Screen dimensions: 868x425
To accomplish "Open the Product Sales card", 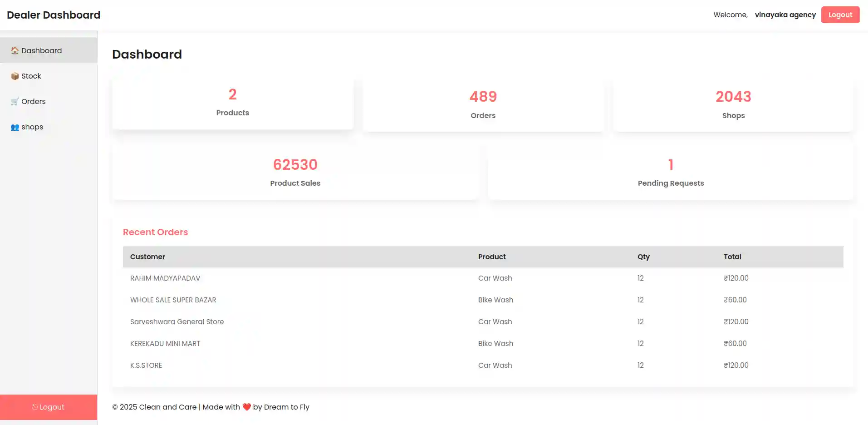I will [x=295, y=172].
